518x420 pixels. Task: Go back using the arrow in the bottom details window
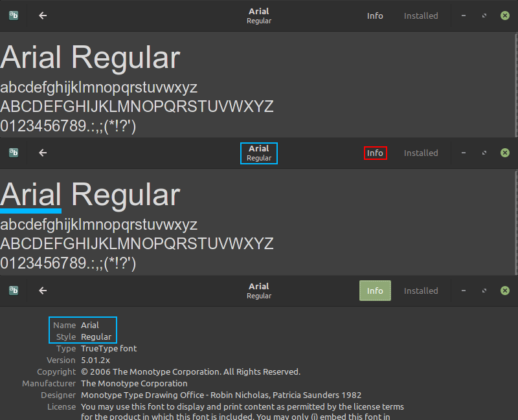[x=43, y=291]
